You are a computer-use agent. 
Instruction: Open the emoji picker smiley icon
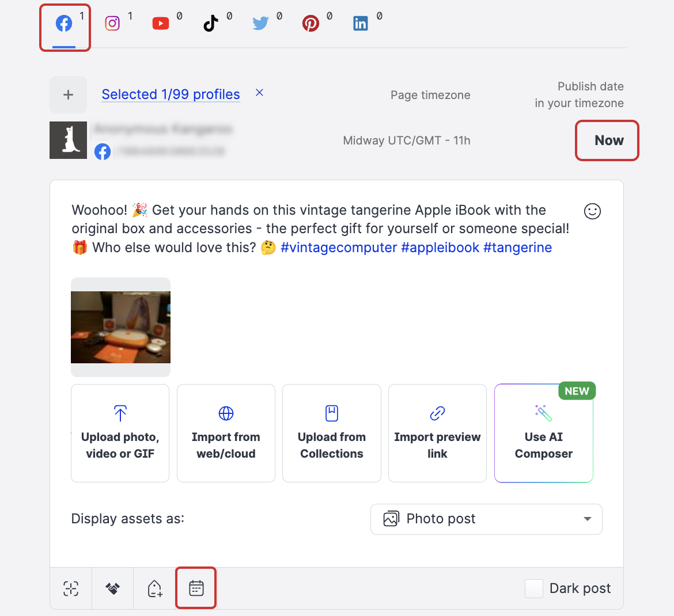tap(592, 211)
